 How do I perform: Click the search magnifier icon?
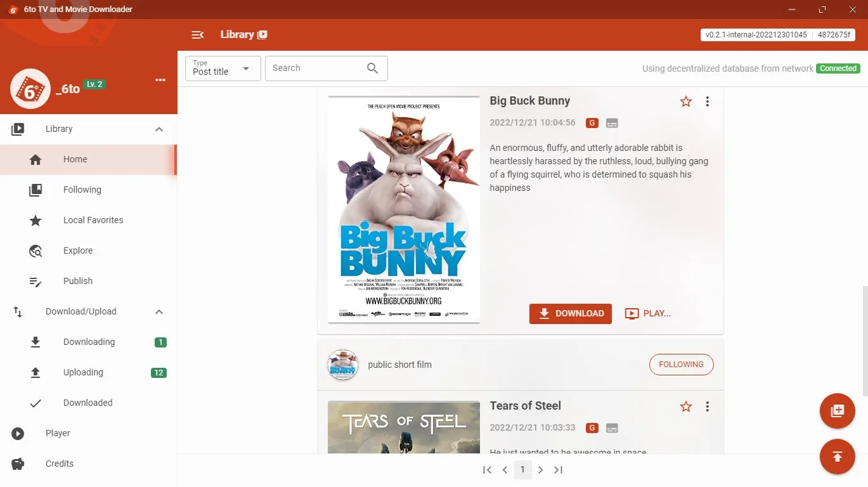tap(372, 68)
